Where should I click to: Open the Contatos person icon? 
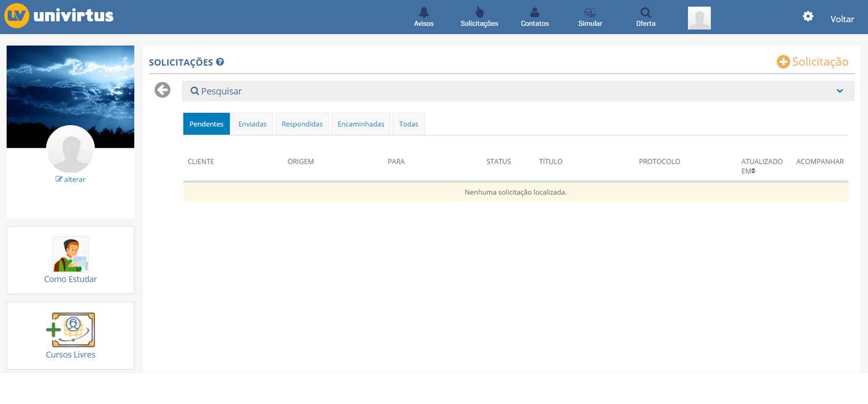535,12
